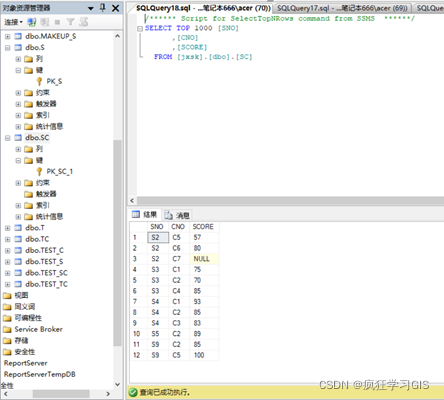Click the Service Broker folder icon

[7, 330]
